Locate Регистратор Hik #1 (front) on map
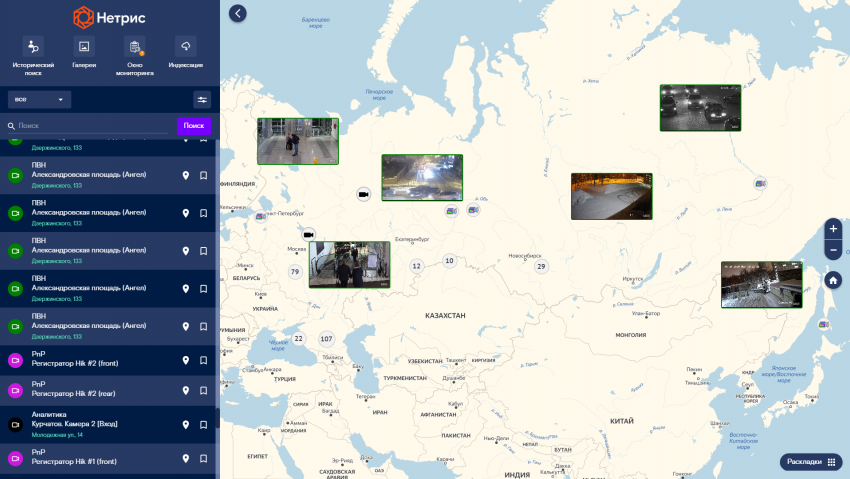The width and height of the screenshot is (850, 479). pyautogui.click(x=185, y=459)
